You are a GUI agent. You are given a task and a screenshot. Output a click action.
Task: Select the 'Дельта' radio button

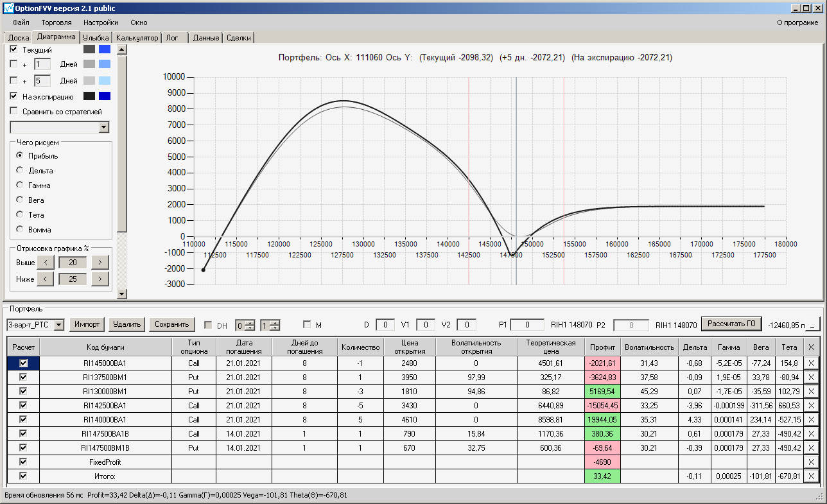coord(20,171)
